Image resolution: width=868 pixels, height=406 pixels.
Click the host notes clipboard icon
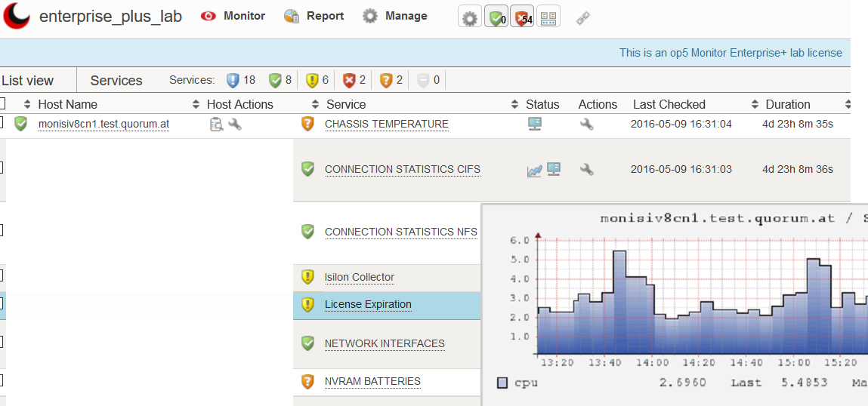(x=217, y=124)
